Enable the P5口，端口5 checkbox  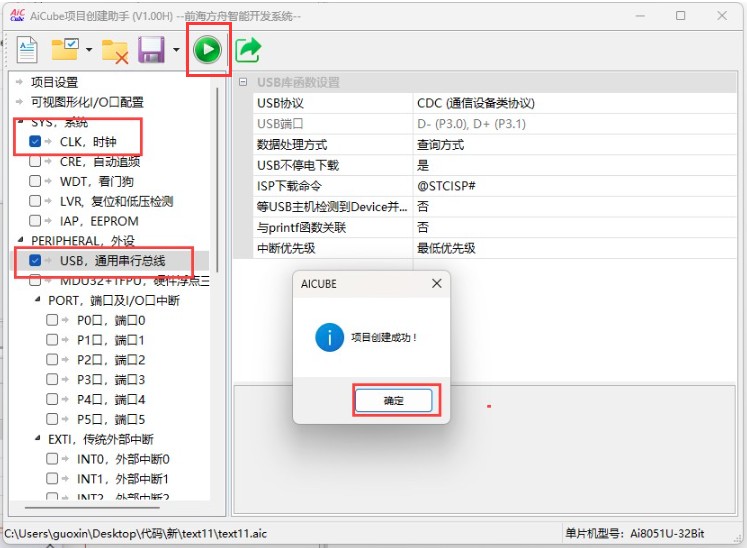(x=52, y=419)
